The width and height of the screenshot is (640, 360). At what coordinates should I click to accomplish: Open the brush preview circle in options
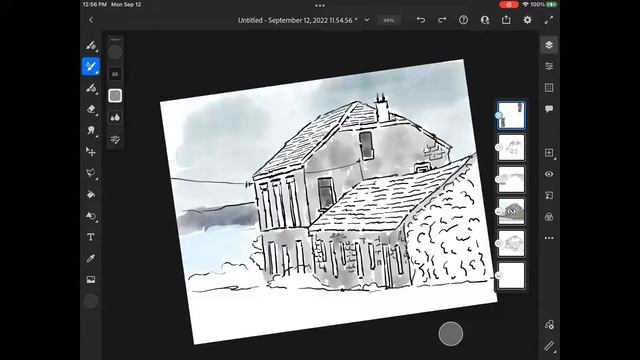(115, 52)
